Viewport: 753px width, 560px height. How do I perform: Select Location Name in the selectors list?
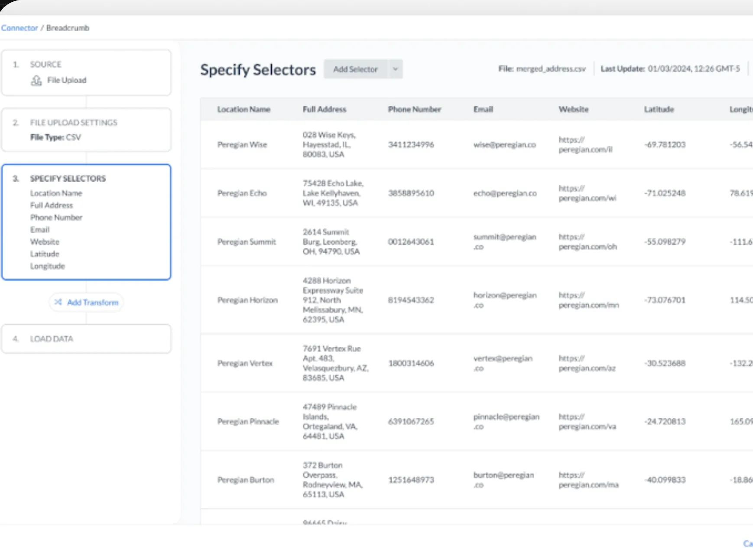point(56,193)
